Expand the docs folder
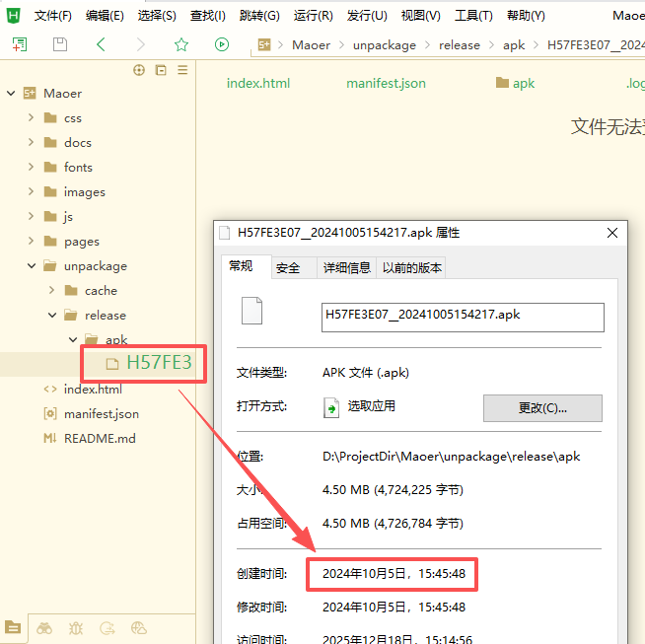This screenshot has width=645, height=644. 32,143
